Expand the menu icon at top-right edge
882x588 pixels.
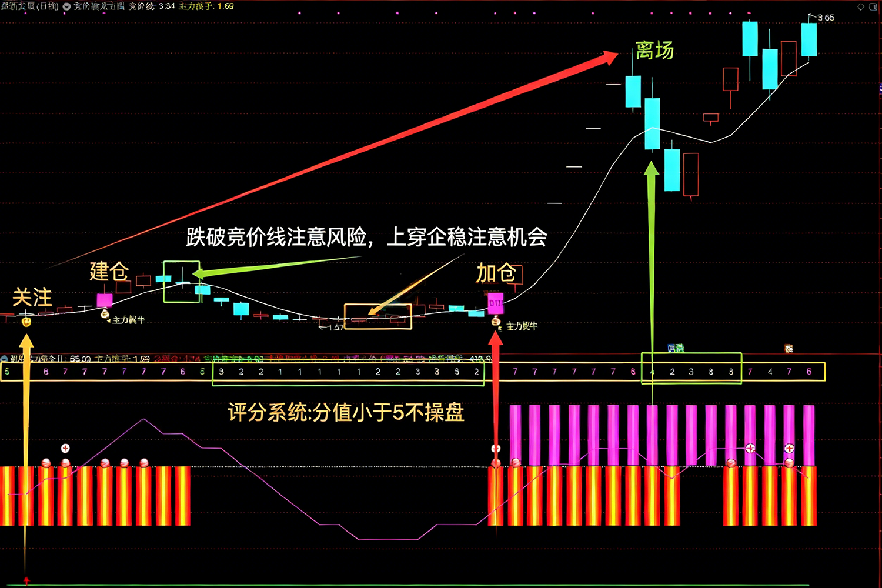(x=874, y=7)
